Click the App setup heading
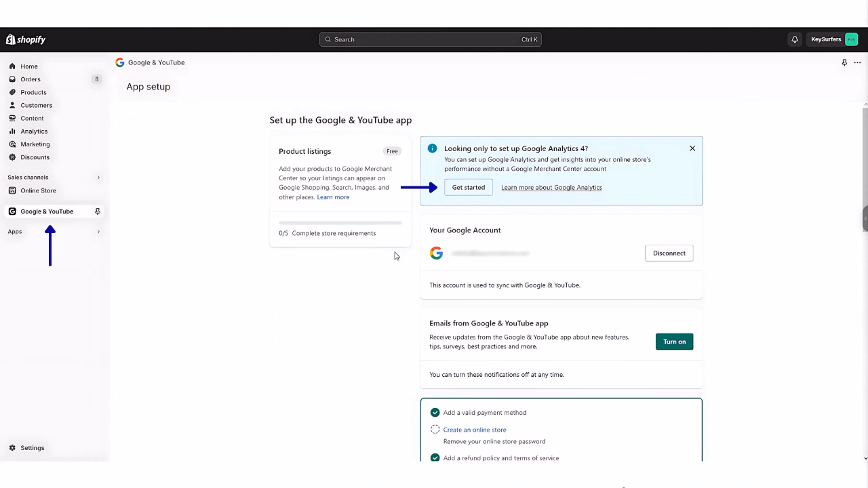The width and height of the screenshot is (868, 488). (148, 87)
